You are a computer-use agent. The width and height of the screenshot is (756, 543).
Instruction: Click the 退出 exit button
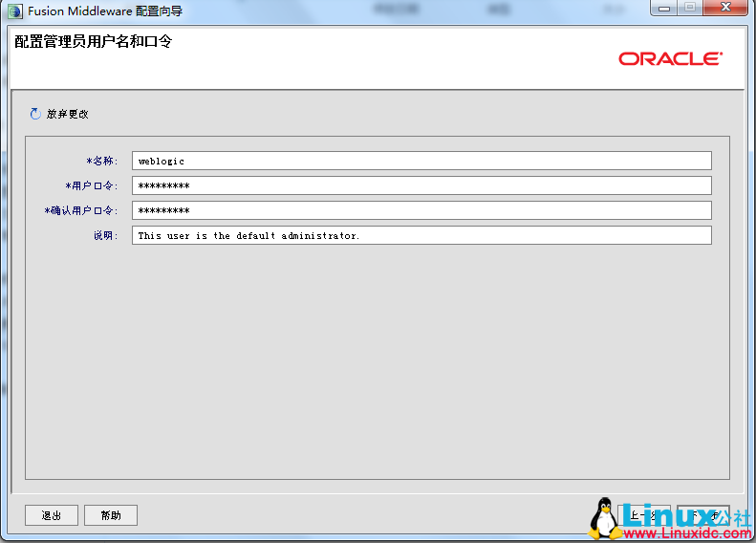click(52, 515)
